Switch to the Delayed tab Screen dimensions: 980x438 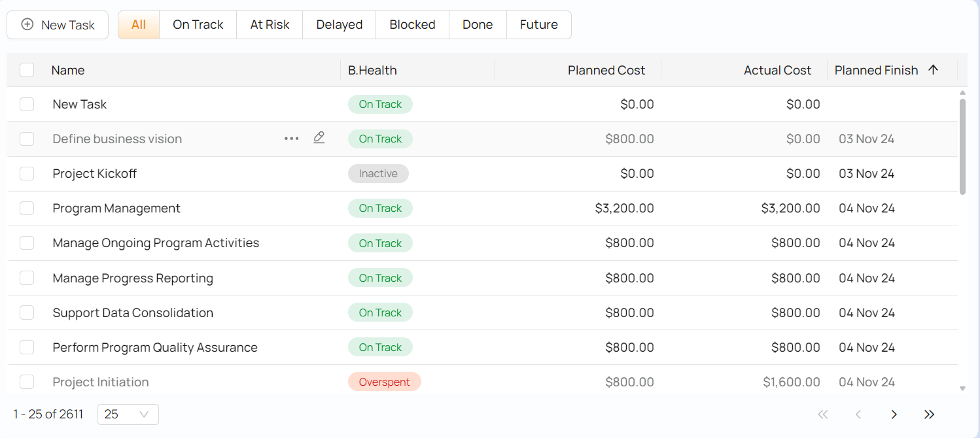pos(339,25)
